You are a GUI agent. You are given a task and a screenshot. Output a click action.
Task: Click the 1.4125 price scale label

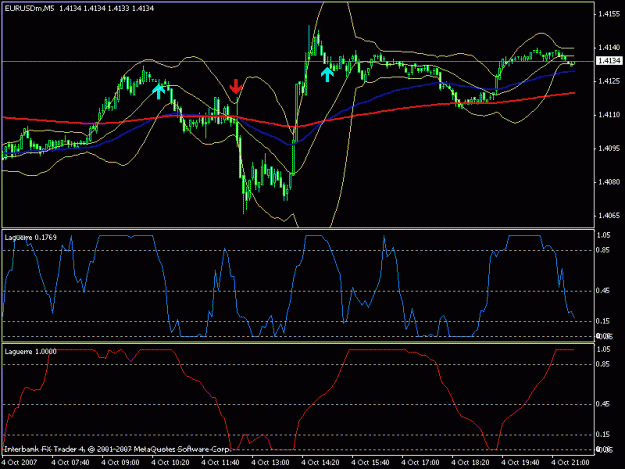pos(609,81)
